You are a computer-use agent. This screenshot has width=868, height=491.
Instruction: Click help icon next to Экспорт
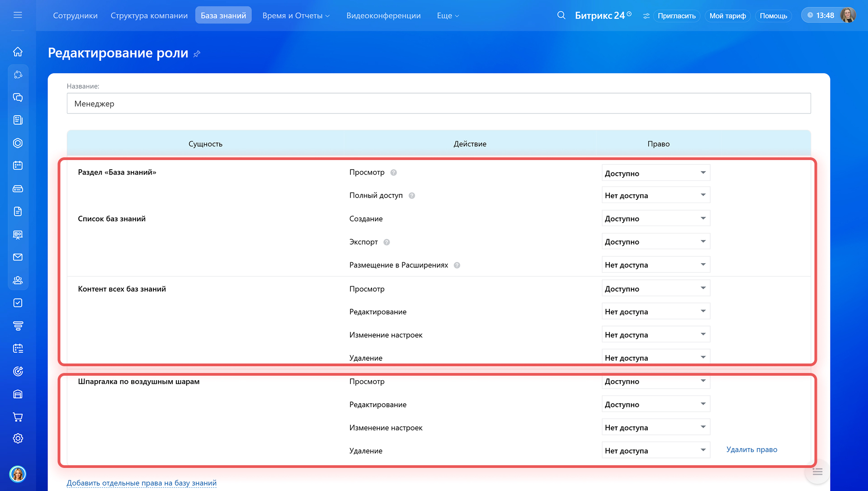coord(387,242)
